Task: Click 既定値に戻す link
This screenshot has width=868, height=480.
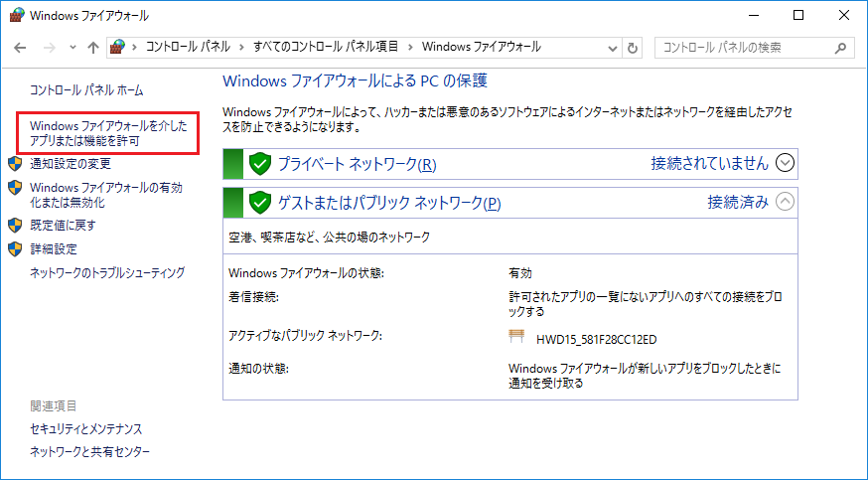Action: (63, 226)
